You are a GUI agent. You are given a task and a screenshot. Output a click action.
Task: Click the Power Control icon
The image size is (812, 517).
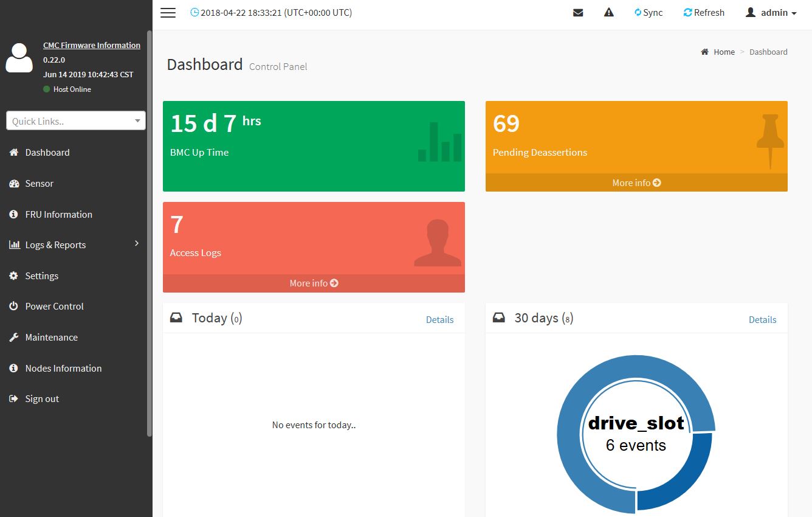tap(13, 307)
